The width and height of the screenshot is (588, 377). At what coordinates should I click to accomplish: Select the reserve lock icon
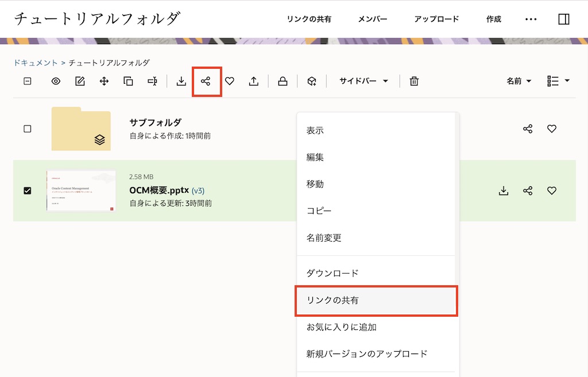pos(282,81)
